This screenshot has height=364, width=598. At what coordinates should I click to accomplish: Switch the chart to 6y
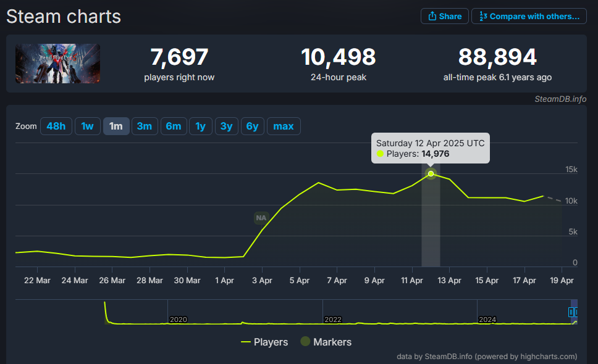(x=253, y=126)
